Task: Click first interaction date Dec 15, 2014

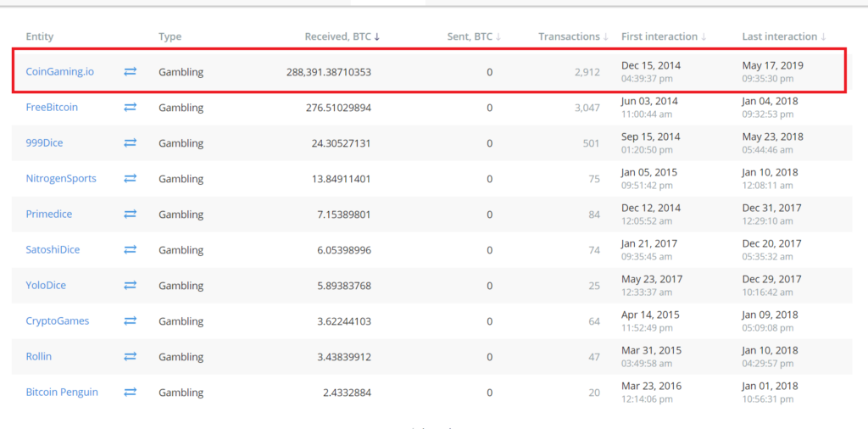Action: [651, 65]
